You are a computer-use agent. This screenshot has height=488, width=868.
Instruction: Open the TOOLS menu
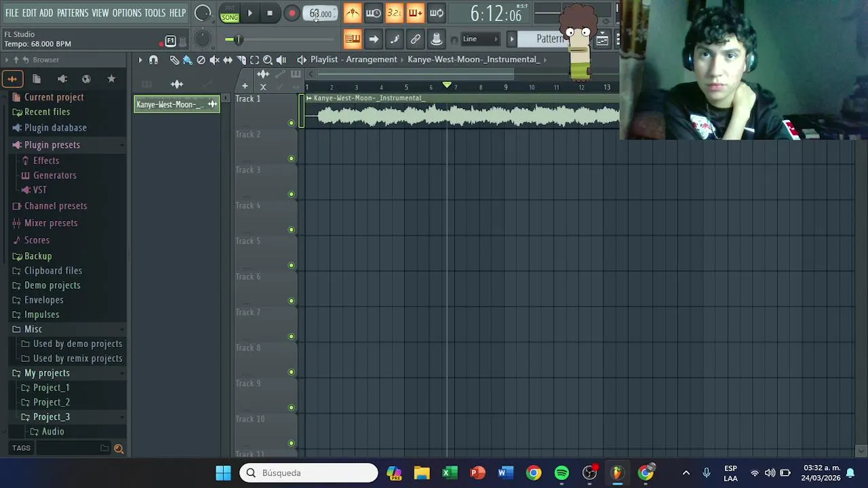click(155, 13)
